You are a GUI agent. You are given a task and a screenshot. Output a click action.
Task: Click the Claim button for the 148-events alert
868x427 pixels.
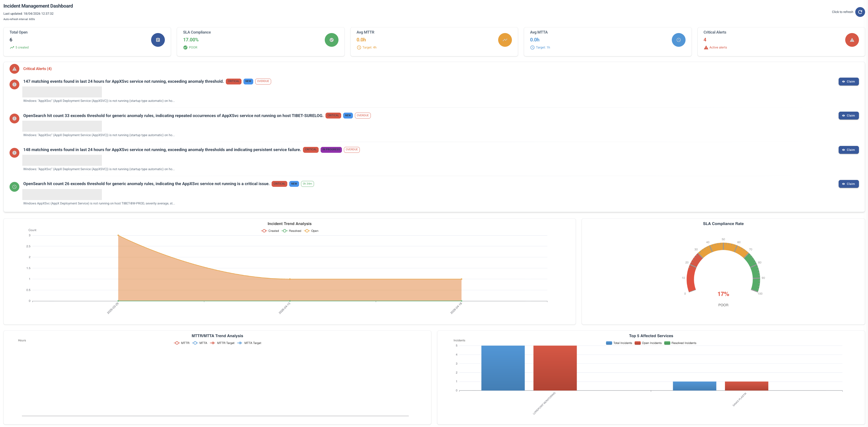click(848, 150)
